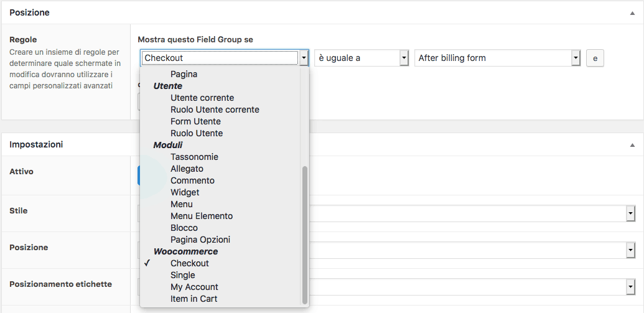644x313 pixels.
Task: Open the After billing form dropdown
Action: pyautogui.click(x=497, y=58)
